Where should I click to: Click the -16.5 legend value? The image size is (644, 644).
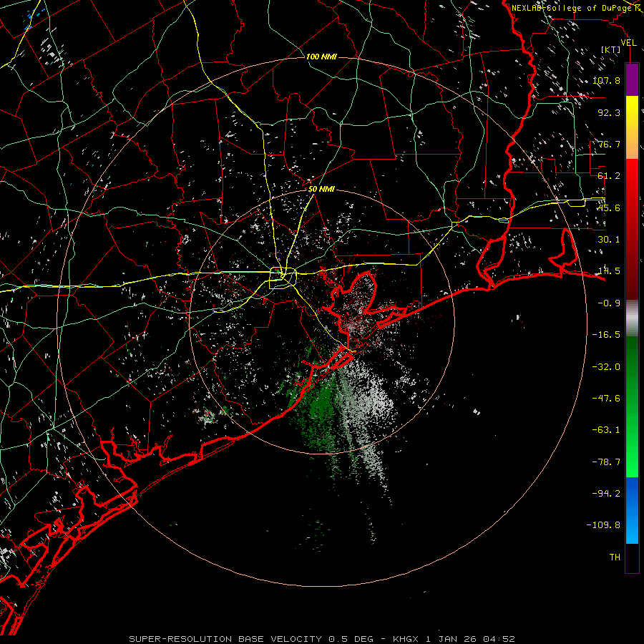pyautogui.click(x=606, y=335)
